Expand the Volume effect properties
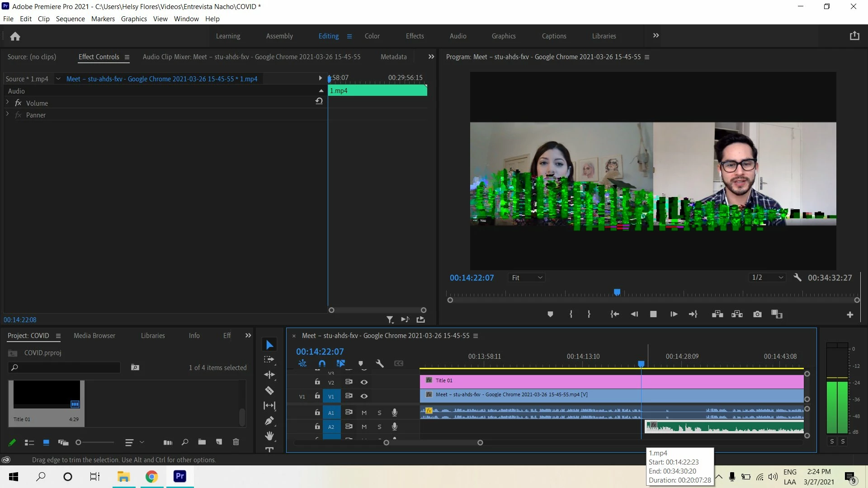Viewport: 868px width, 488px height. [8, 103]
